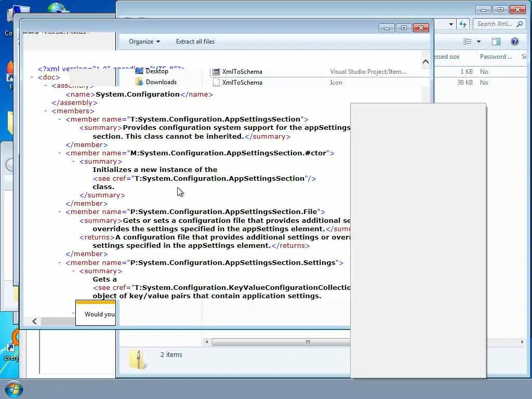The image size is (532, 399).
Task: Collapse member T:System.Configuration.AppSettingsSection node
Action: (x=60, y=119)
